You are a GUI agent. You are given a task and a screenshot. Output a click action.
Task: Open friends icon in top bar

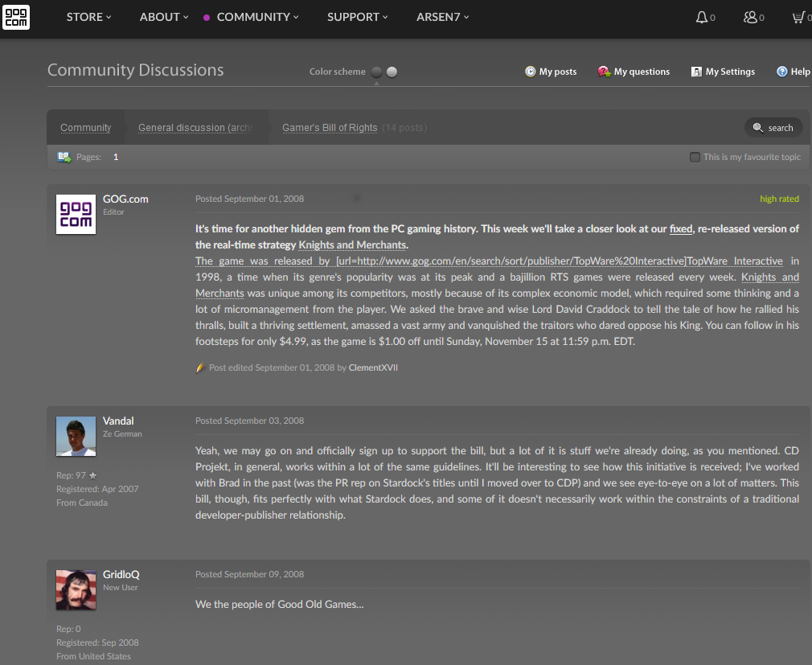coord(750,18)
